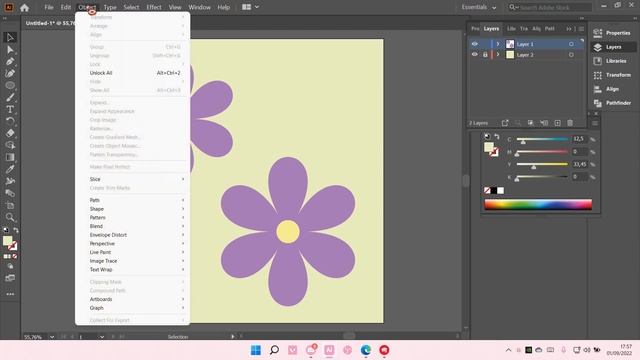640x360 pixels.
Task: Open Libraries panel button
Action: click(x=613, y=61)
